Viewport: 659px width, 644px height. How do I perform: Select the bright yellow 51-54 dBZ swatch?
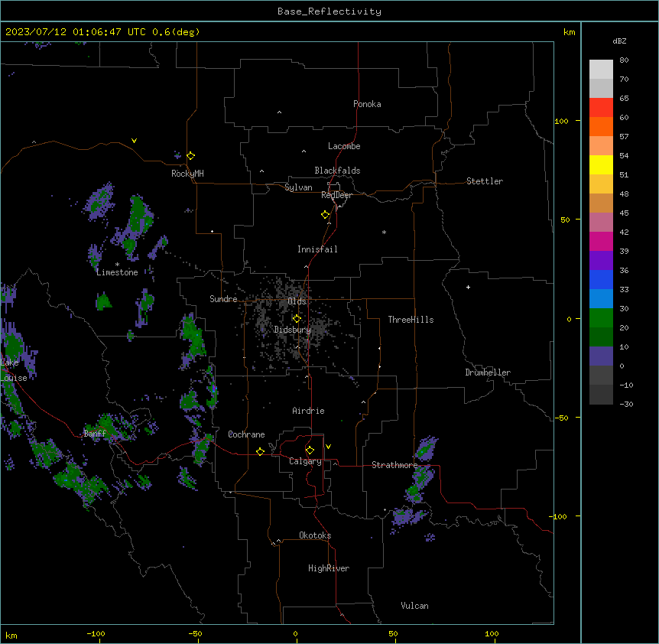(x=601, y=164)
